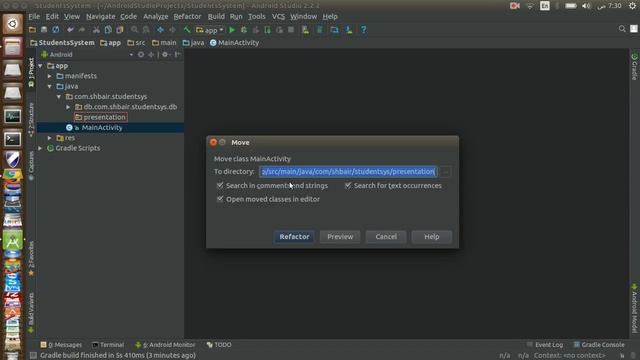The width and height of the screenshot is (640, 360).
Task: Click the Save All toolbar icon
Action: point(44,30)
